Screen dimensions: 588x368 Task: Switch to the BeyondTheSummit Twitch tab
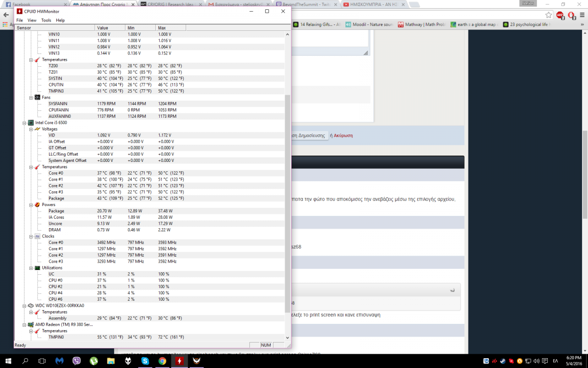(x=305, y=4)
